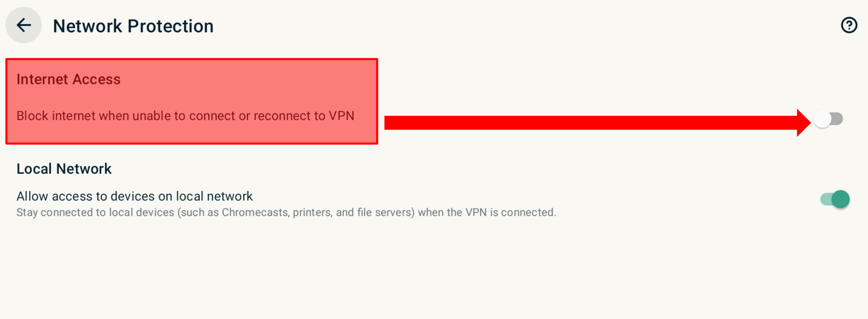Viewport: 868px width, 319px height.
Task: Select 'Allow access to devices on local network' label
Action: tap(134, 196)
